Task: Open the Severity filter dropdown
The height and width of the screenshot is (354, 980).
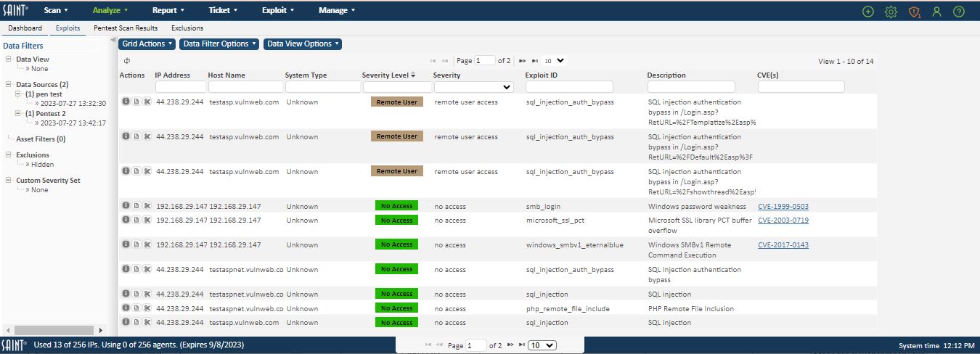Action: (x=473, y=87)
